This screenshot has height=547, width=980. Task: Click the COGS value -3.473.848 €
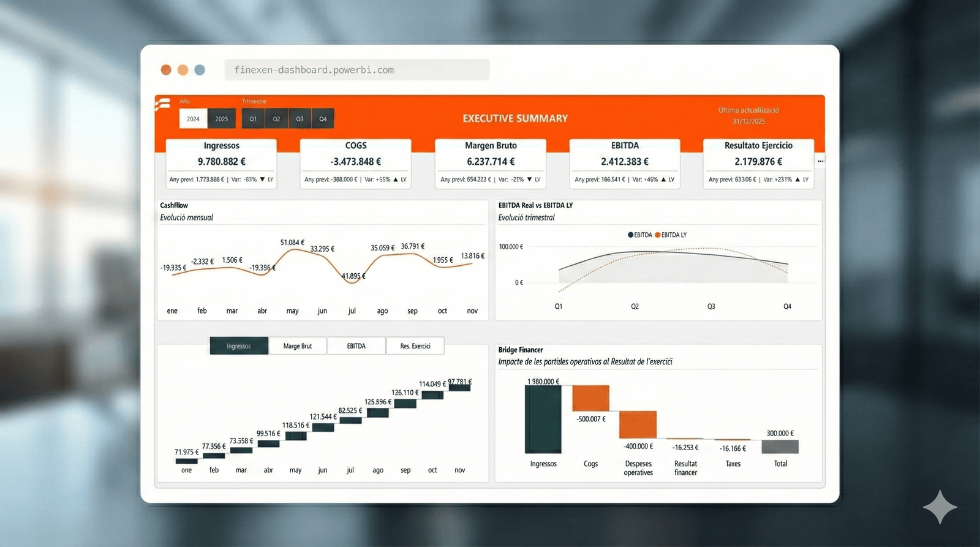click(x=356, y=162)
